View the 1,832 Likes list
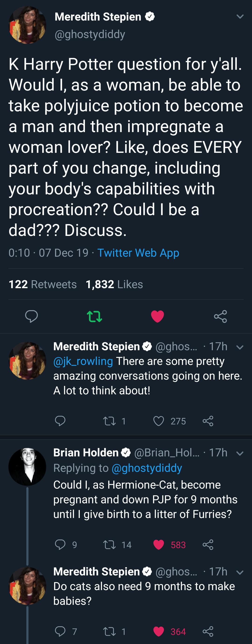The height and width of the screenshot is (644, 252). point(114,284)
